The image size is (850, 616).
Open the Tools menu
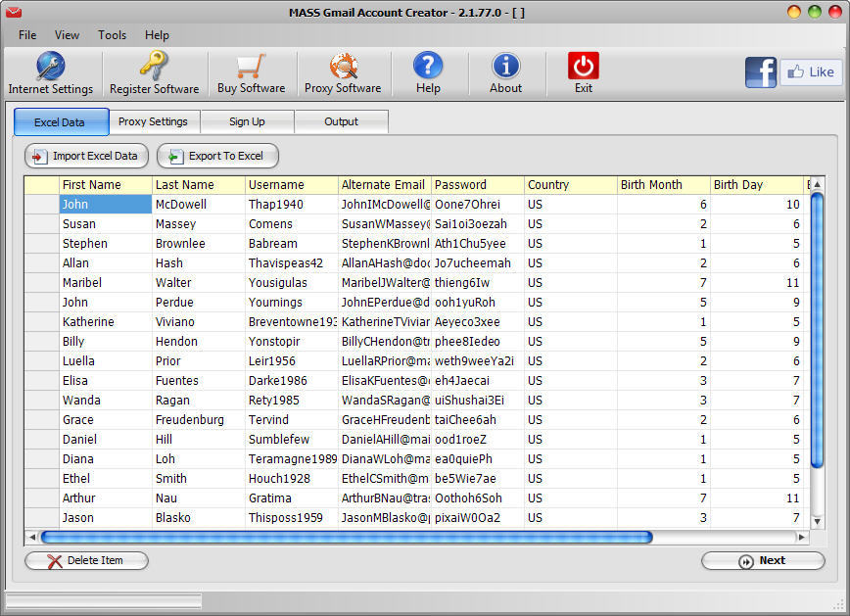point(112,35)
